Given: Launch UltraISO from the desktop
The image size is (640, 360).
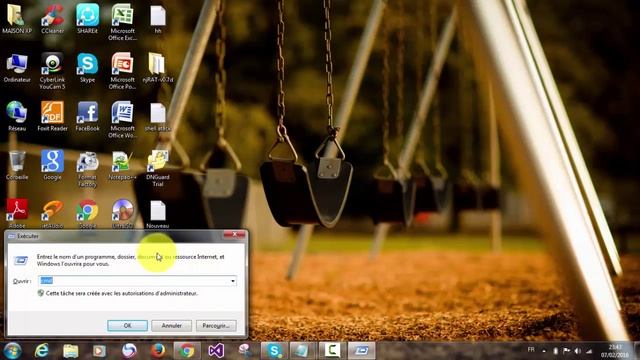Looking at the screenshot, I should (122, 213).
